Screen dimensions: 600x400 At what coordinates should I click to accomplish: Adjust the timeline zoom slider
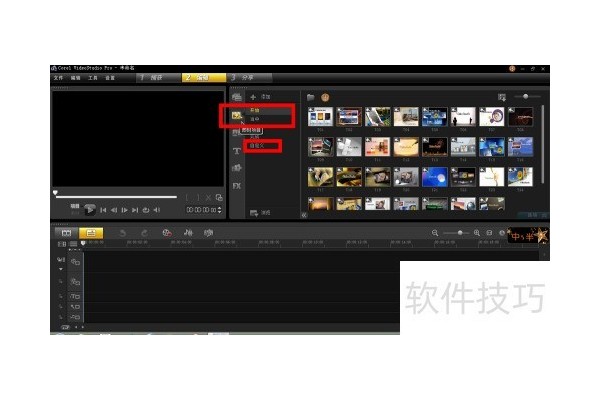(x=456, y=233)
